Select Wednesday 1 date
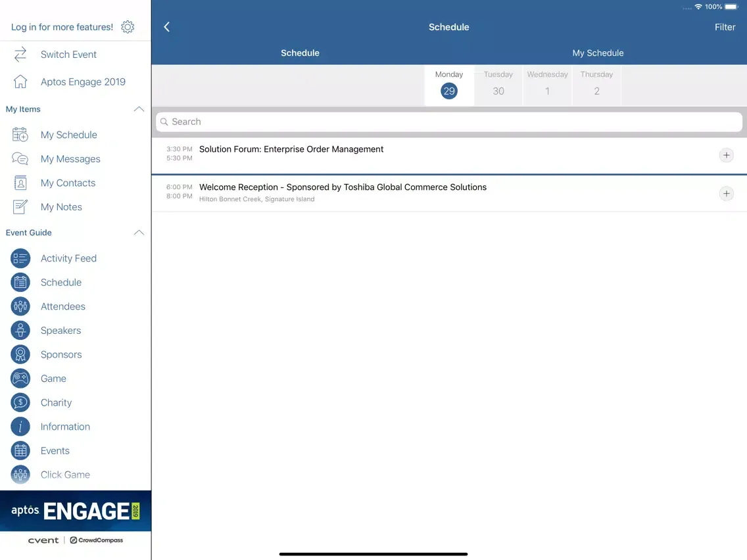 547,85
